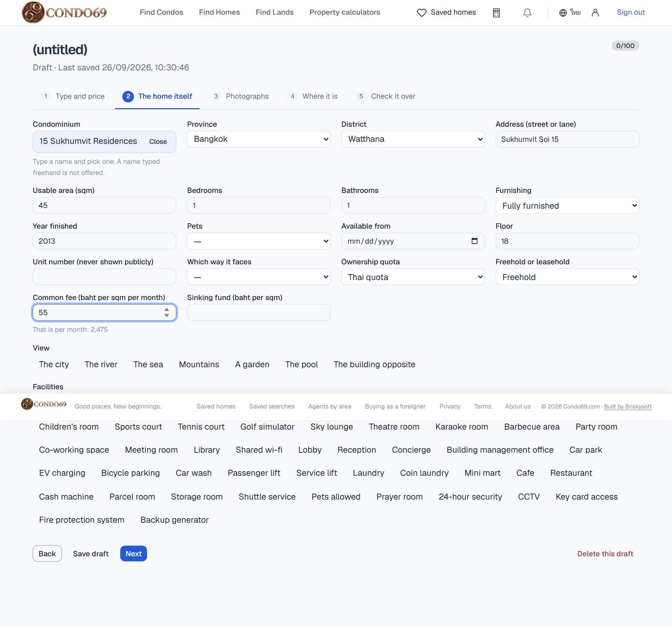
Task: Open the Furnishing dropdown
Action: click(567, 205)
